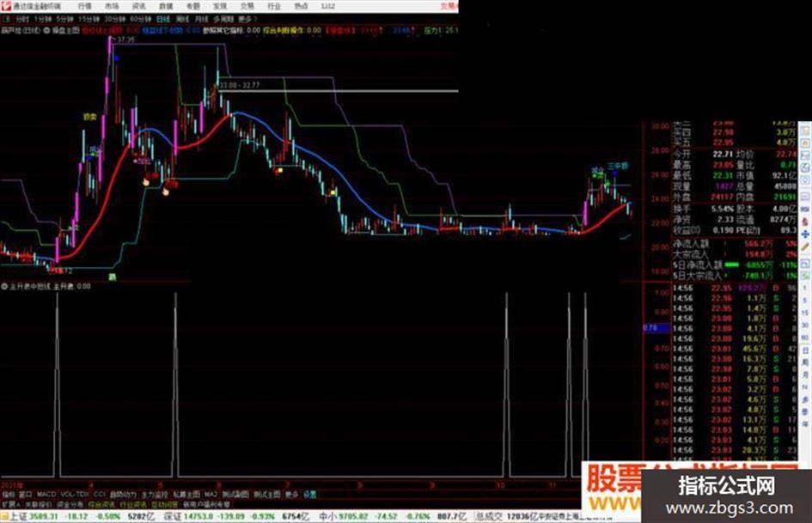Open the 资金分布 tab
This screenshot has width=812, height=523.
pyautogui.click(x=70, y=504)
